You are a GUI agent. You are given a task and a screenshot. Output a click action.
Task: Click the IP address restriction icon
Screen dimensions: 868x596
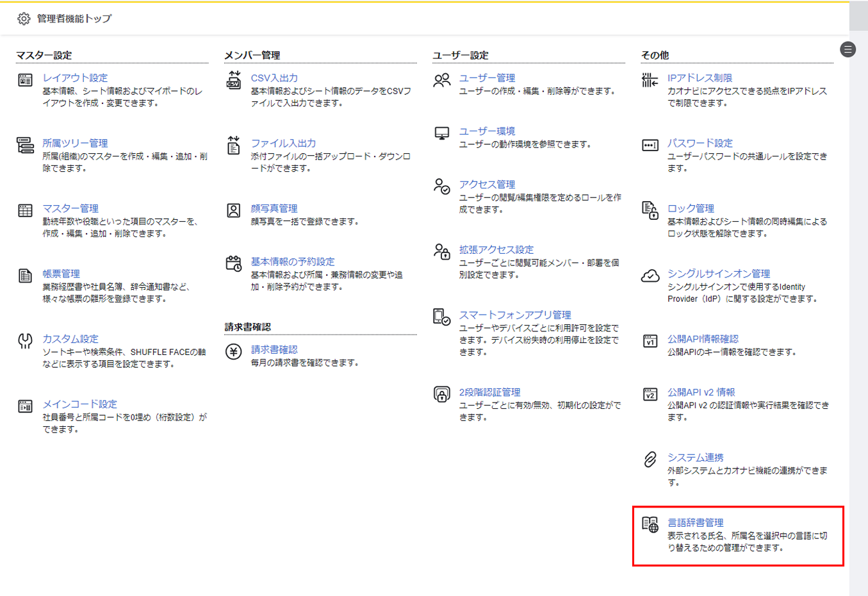coord(650,80)
